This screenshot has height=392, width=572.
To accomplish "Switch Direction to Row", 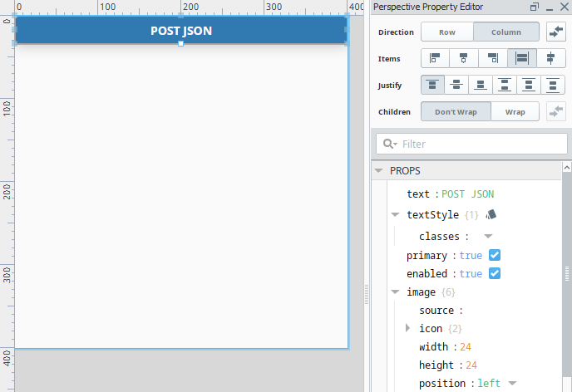I will pos(447,32).
